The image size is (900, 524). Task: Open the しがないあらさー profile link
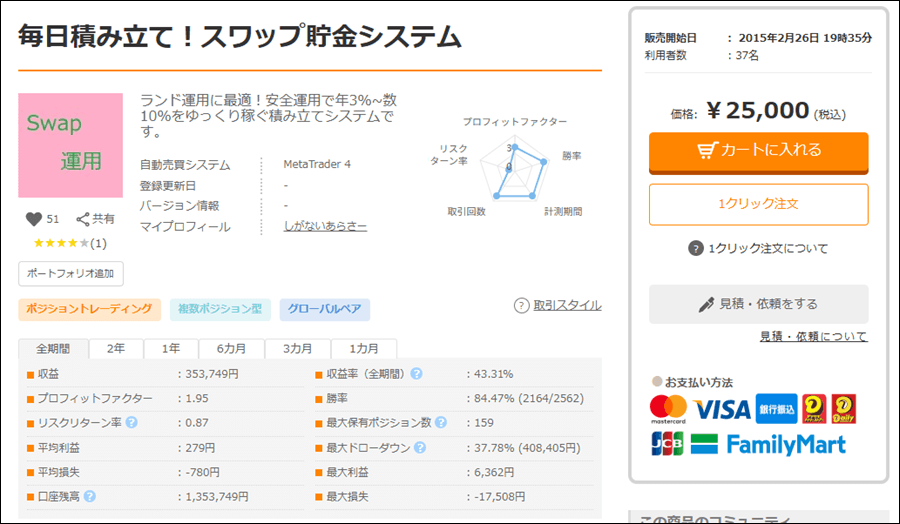pyautogui.click(x=325, y=227)
